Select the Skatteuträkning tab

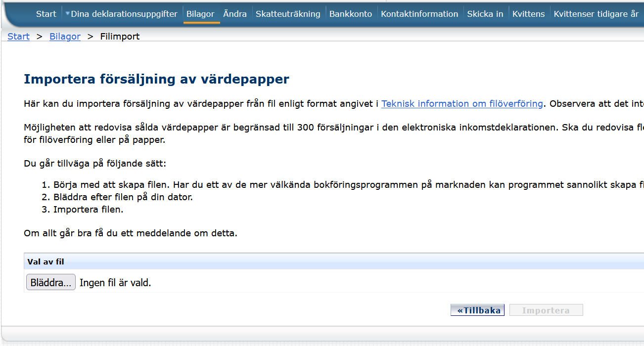(288, 14)
